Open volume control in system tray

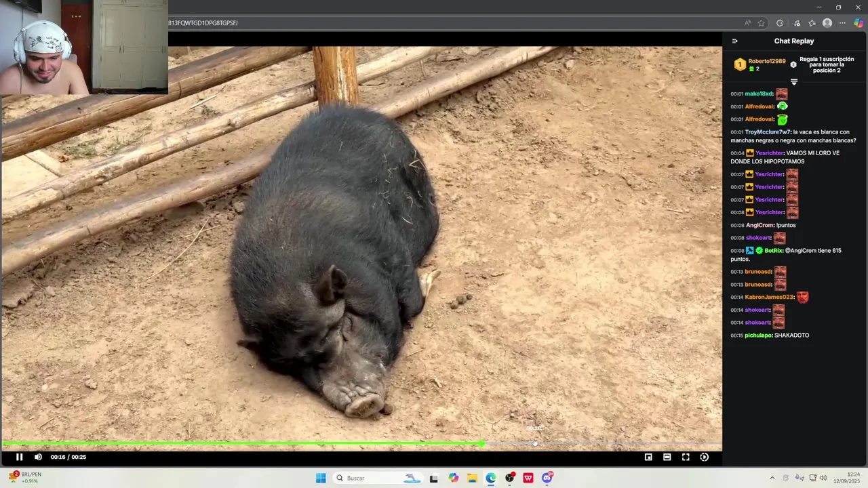tap(823, 478)
